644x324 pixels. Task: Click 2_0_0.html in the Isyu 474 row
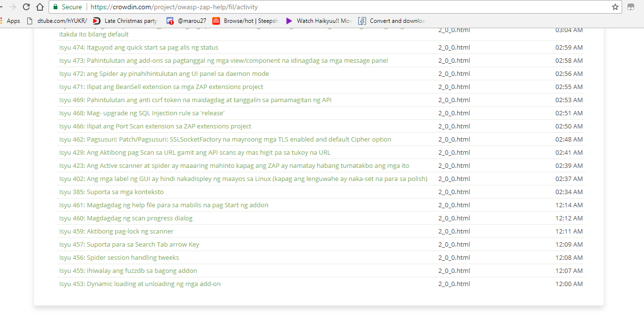click(454, 48)
